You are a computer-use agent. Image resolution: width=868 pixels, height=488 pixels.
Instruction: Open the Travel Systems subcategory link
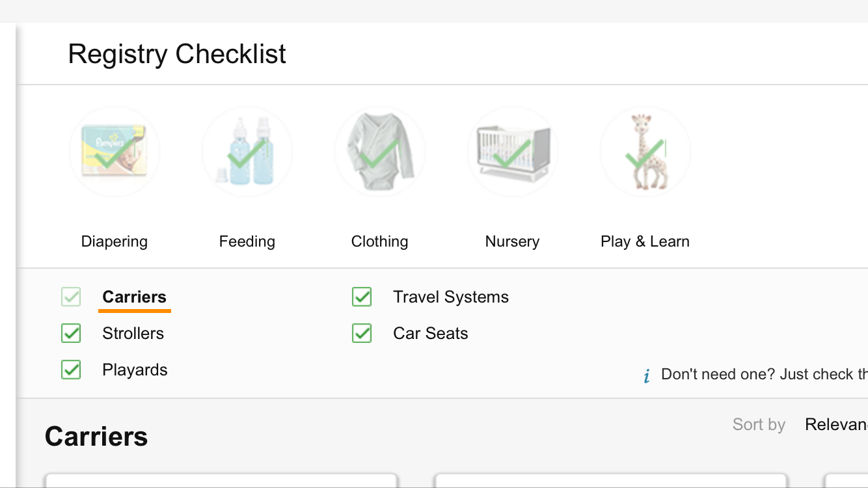pos(451,297)
